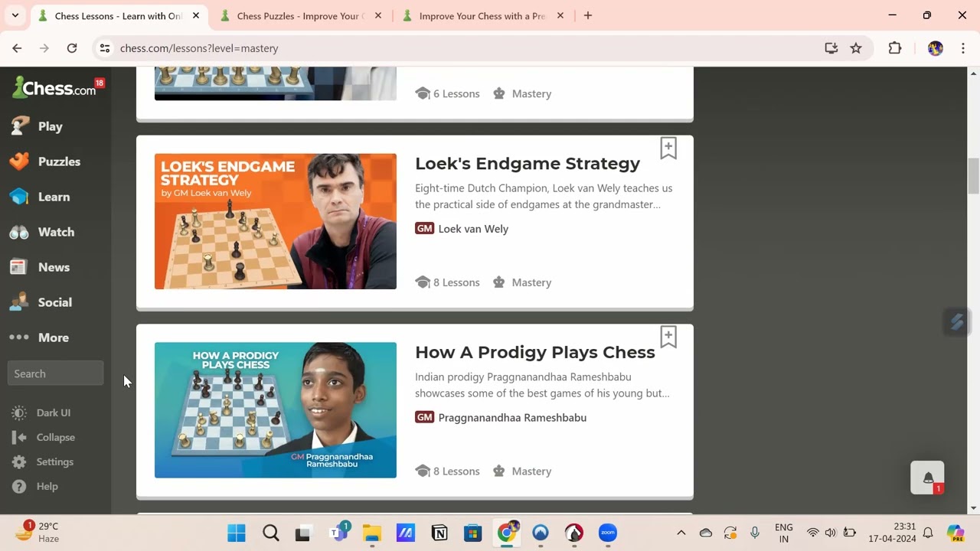Open the Social sidebar item
Screen dimensions: 980x551
[55, 302]
